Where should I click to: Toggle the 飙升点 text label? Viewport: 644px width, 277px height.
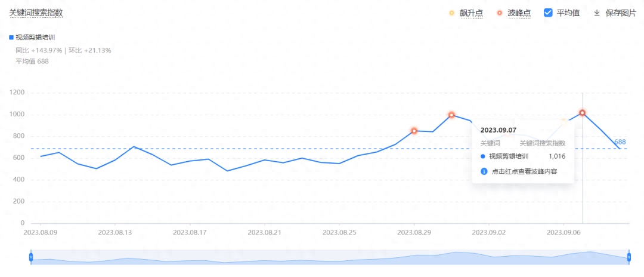click(471, 13)
